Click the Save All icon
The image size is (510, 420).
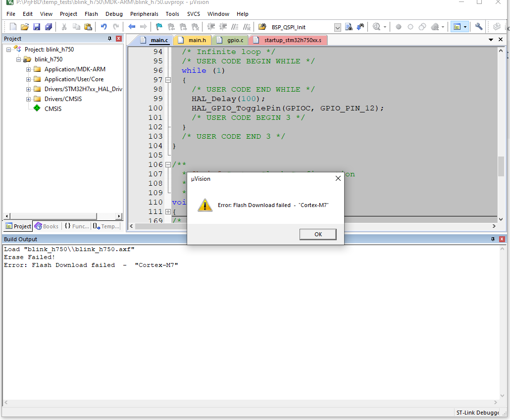50,27
